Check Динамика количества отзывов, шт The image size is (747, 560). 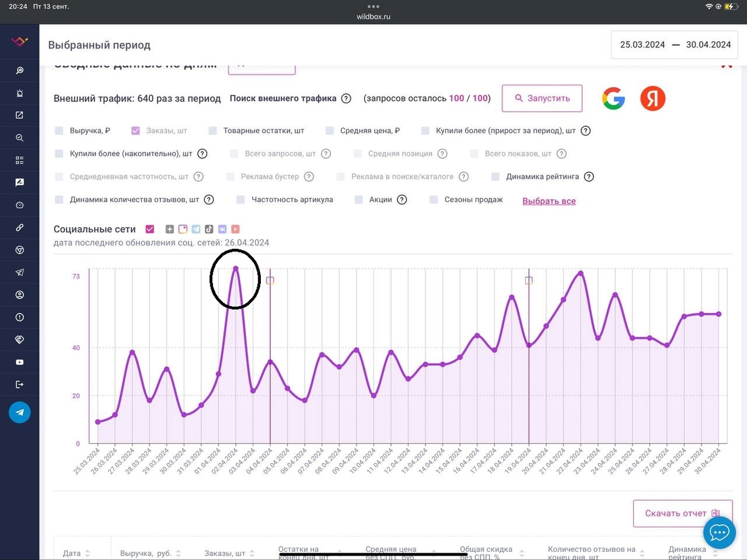(59, 200)
